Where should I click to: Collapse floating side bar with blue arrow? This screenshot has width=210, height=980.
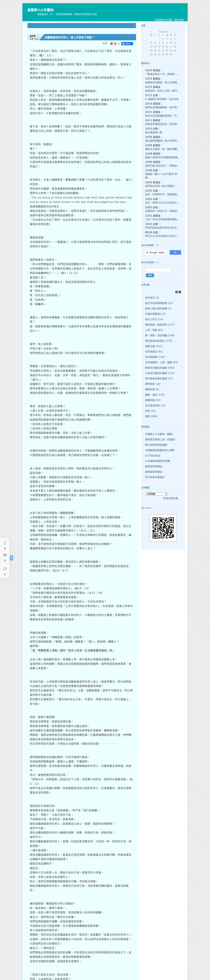click(x=11, y=558)
